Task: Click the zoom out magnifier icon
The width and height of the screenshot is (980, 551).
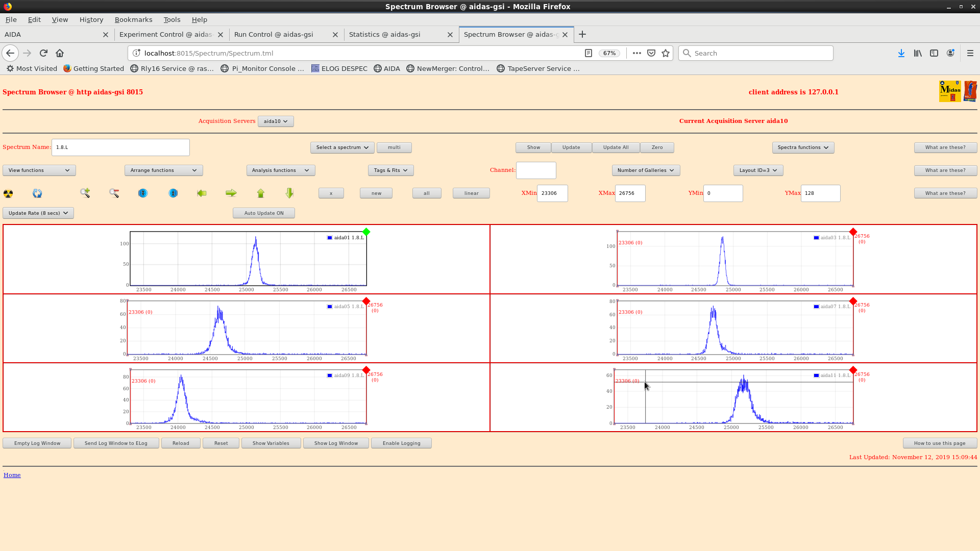Action: click(x=114, y=193)
